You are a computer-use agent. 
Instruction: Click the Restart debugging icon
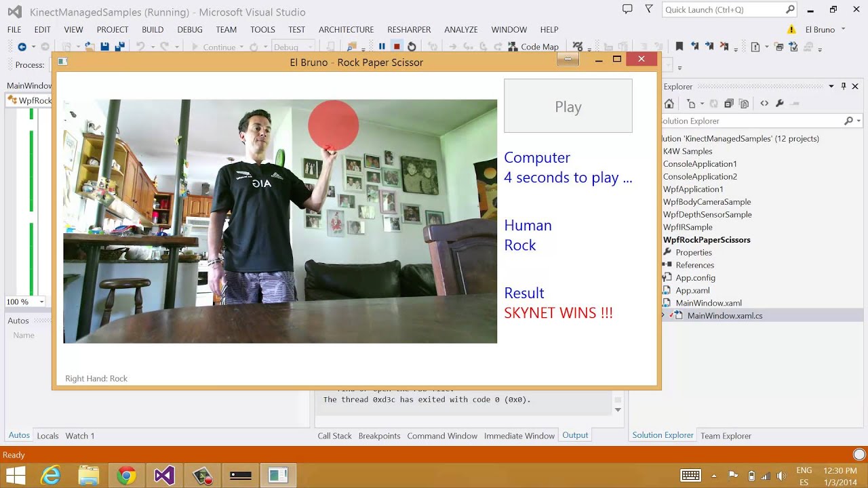click(412, 47)
